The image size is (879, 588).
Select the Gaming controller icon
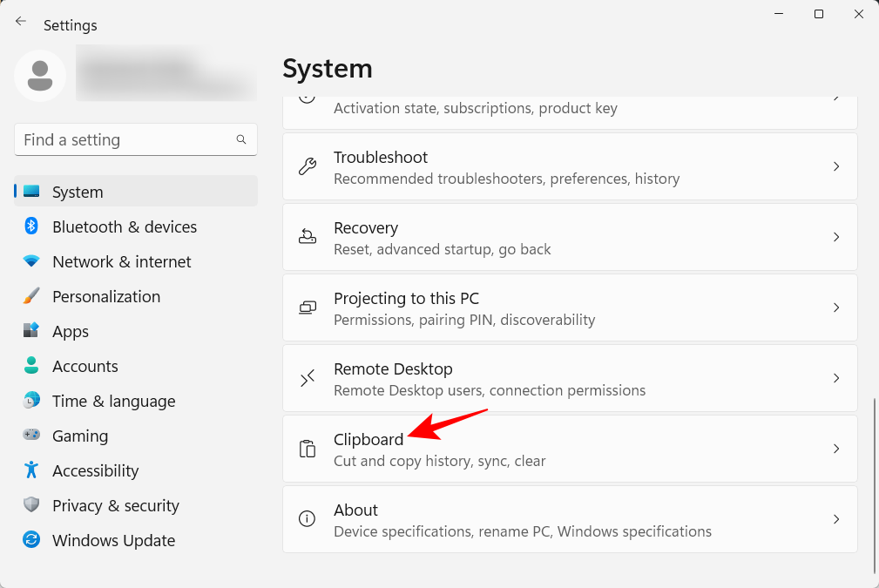click(x=30, y=436)
